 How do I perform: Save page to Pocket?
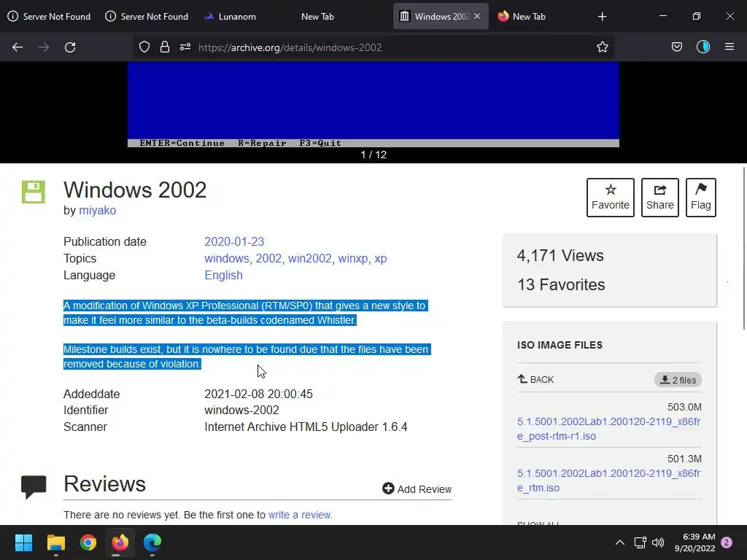[x=676, y=47]
